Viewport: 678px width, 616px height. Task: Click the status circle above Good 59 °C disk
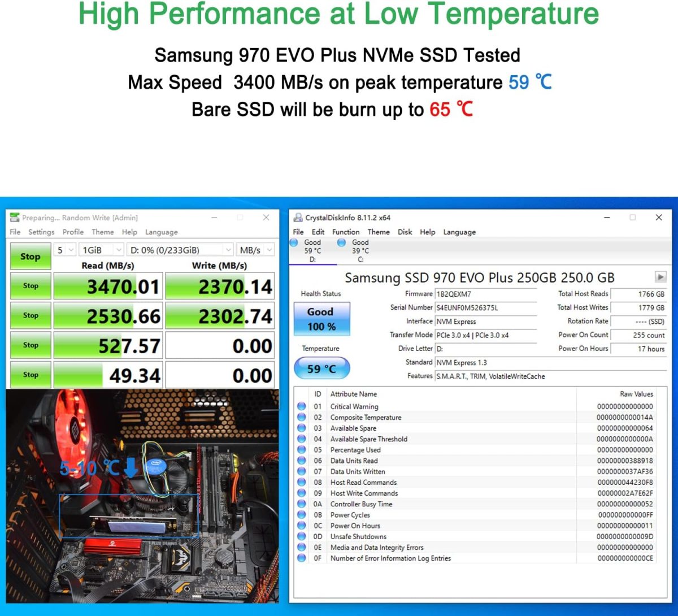294,242
